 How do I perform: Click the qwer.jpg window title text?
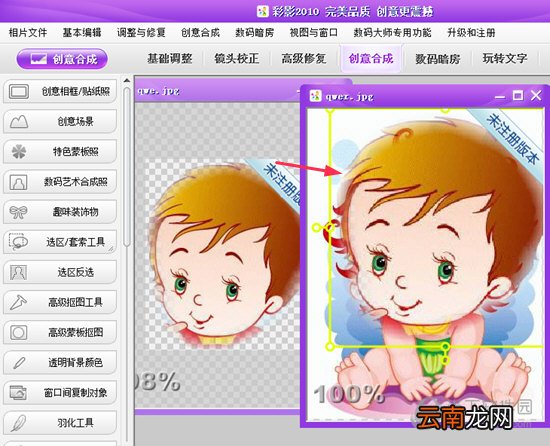349,96
